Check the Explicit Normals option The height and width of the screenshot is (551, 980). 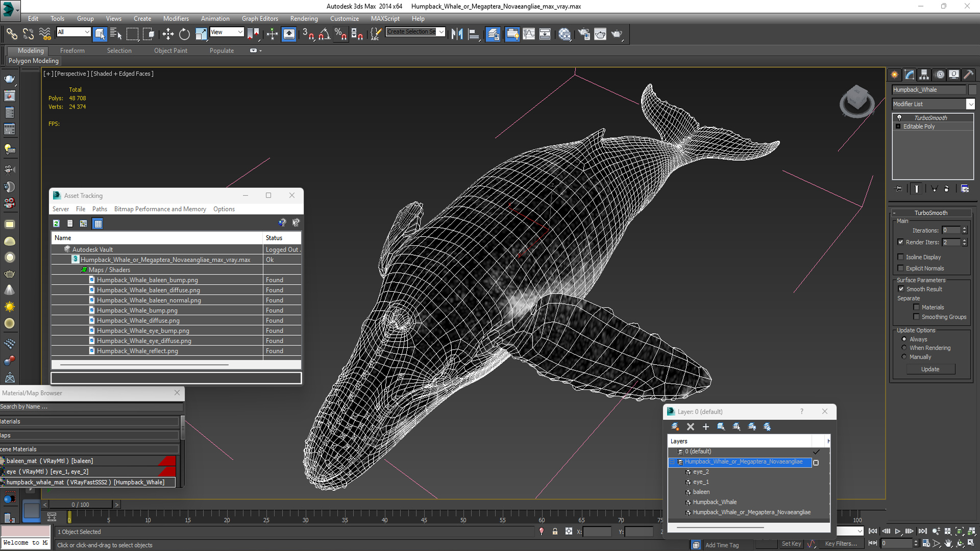(x=901, y=268)
